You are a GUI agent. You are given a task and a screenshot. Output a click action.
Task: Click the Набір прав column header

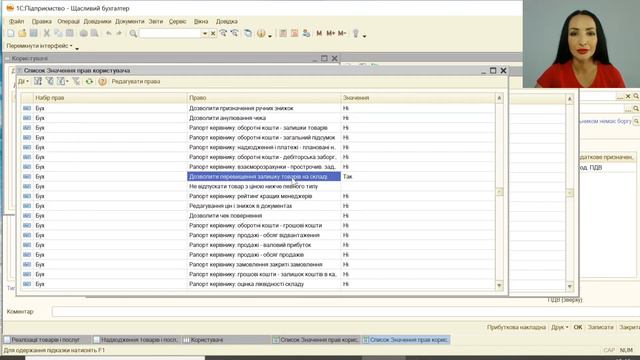(x=110, y=98)
